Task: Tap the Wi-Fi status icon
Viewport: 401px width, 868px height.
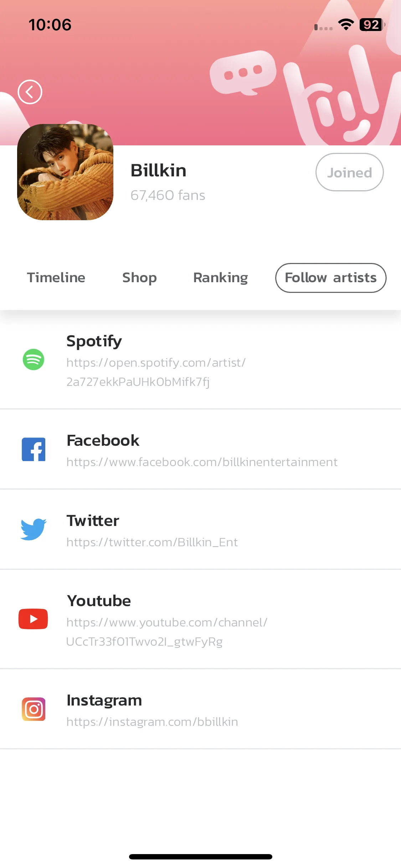Action: 346,25
